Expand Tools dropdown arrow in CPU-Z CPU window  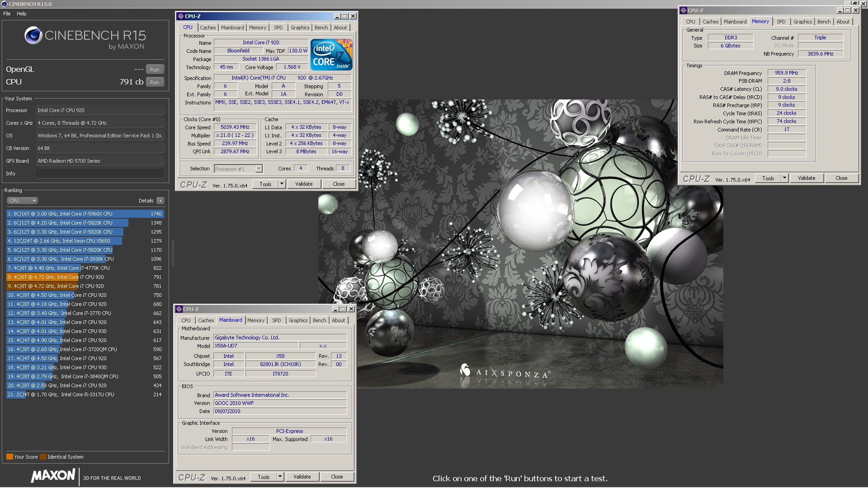pos(282,184)
